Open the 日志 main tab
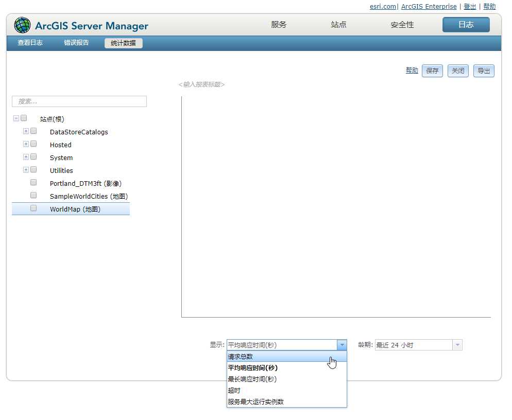Viewport: 512px width, 420px height. coord(466,25)
